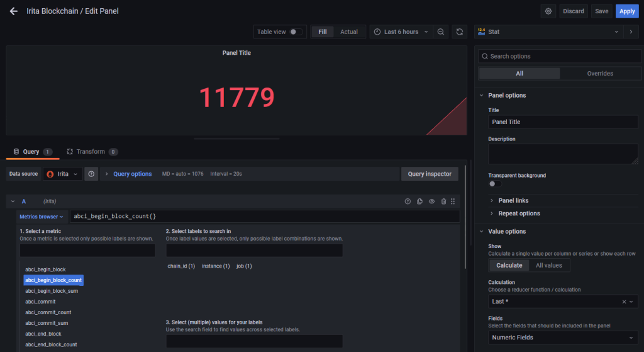Click the Apply button

[627, 11]
